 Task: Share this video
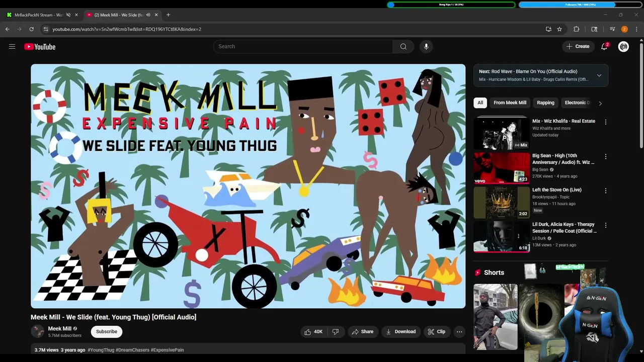click(x=363, y=332)
